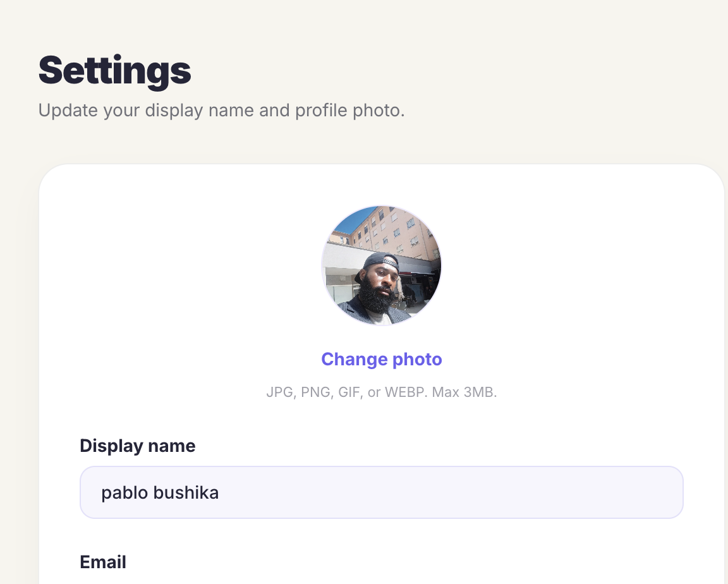Click the word 'photo' in Change photo
Screen dimensions: 728x584
pos(417,360)
